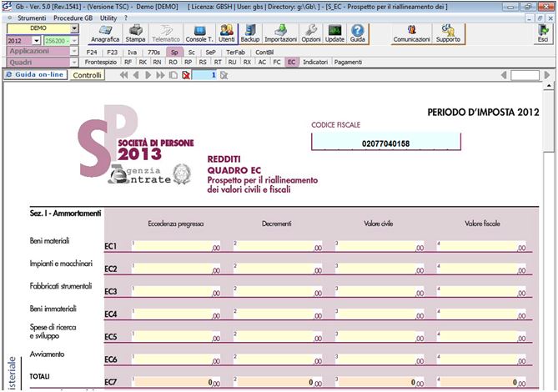The width and height of the screenshot is (558, 392).
Task: Click EC6 Decrementi field
Action: (x=279, y=359)
